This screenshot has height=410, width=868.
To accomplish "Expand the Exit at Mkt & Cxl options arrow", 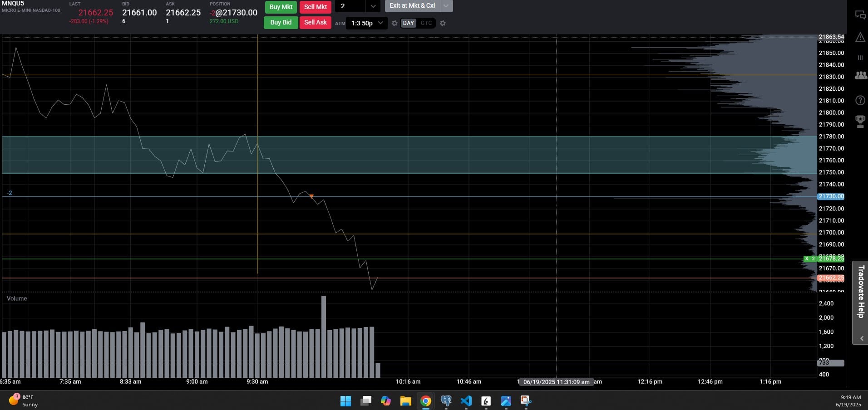I will (446, 6).
